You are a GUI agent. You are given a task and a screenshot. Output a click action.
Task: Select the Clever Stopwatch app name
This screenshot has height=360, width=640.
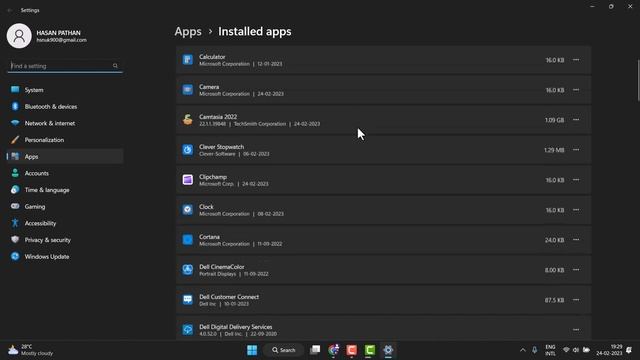[x=221, y=147]
